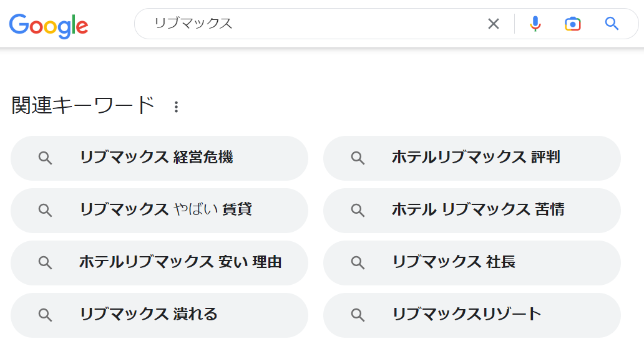Search for リブマックス 経営危機
The width and height of the screenshot is (644, 344).
(156, 158)
